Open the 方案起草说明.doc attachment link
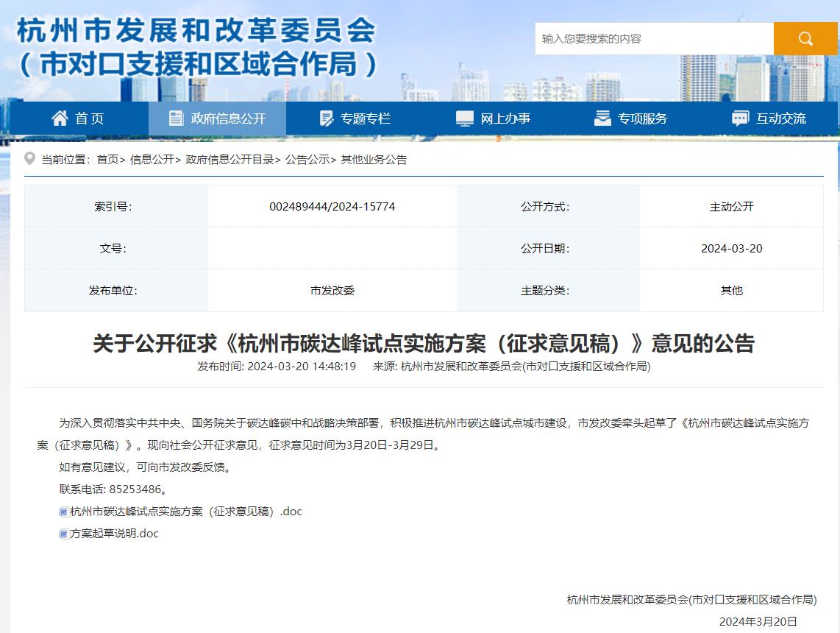 pyautogui.click(x=114, y=534)
